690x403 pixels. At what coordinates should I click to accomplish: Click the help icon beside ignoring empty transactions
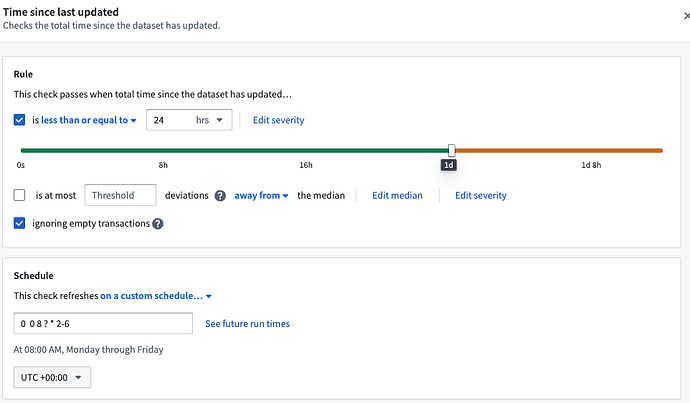157,224
